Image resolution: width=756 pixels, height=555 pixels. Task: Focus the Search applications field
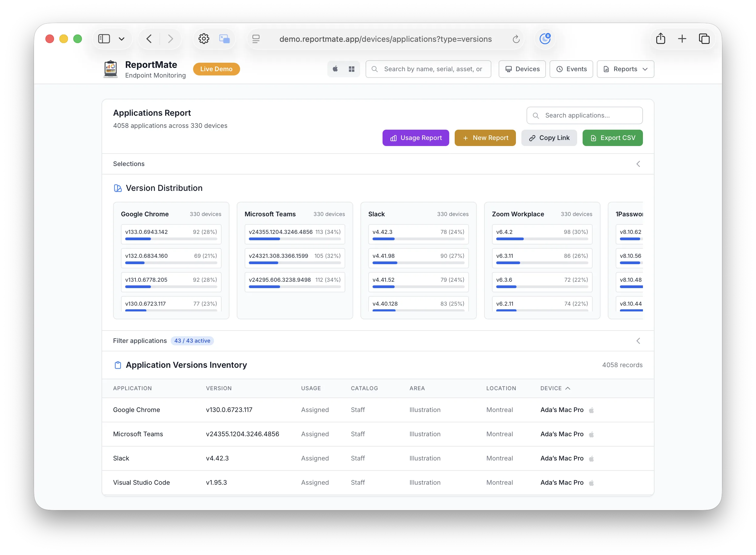[x=584, y=115]
